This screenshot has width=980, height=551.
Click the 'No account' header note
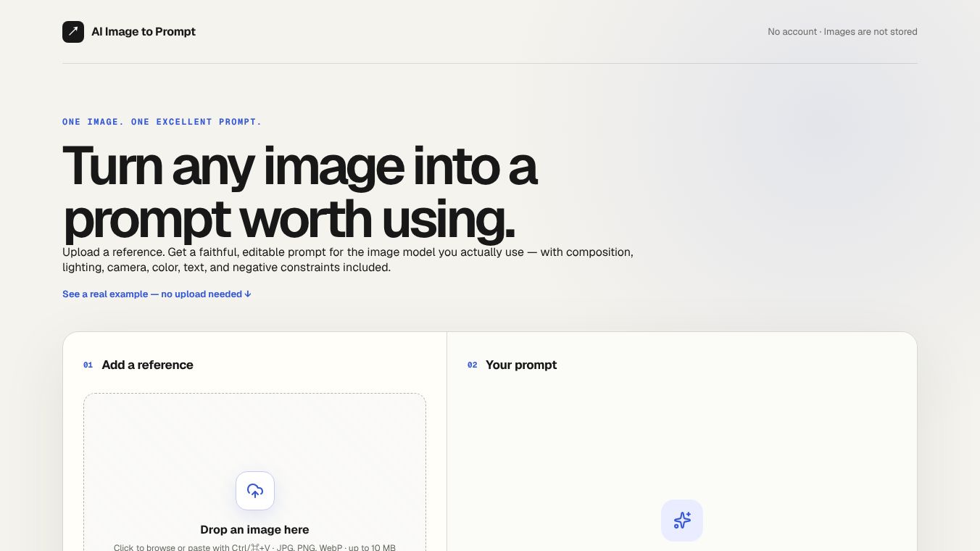(792, 32)
